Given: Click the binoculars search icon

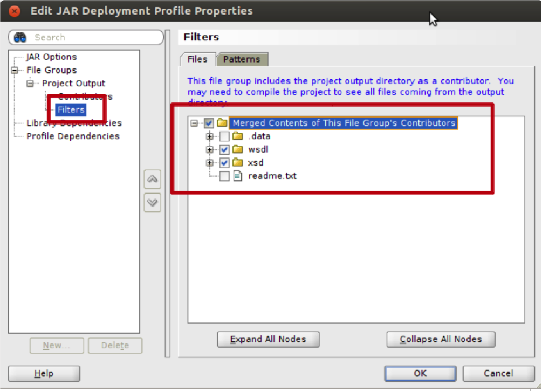Looking at the screenshot, I should 20,37.
